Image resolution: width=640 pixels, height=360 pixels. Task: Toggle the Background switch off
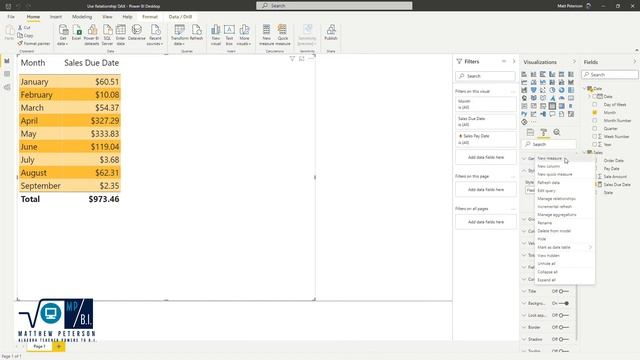[x=564, y=303]
